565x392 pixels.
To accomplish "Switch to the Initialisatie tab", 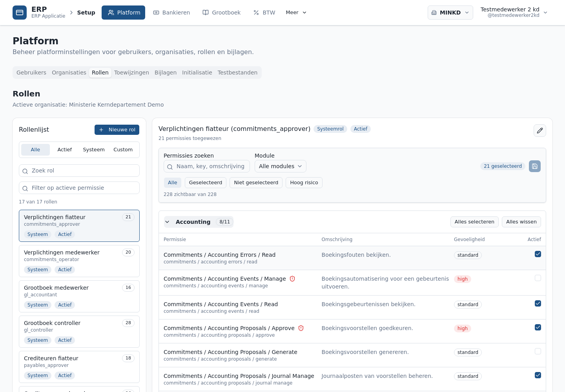I will tap(197, 73).
